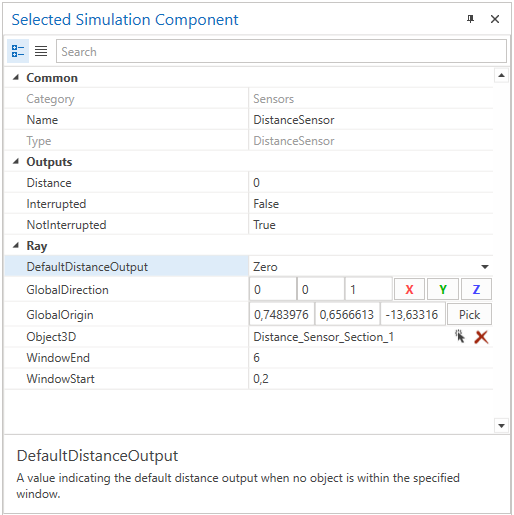The image size is (514, 515).
Task: Set GlobalDirection to Y axis
Action: pyautogui.click(x=443, y=289)
